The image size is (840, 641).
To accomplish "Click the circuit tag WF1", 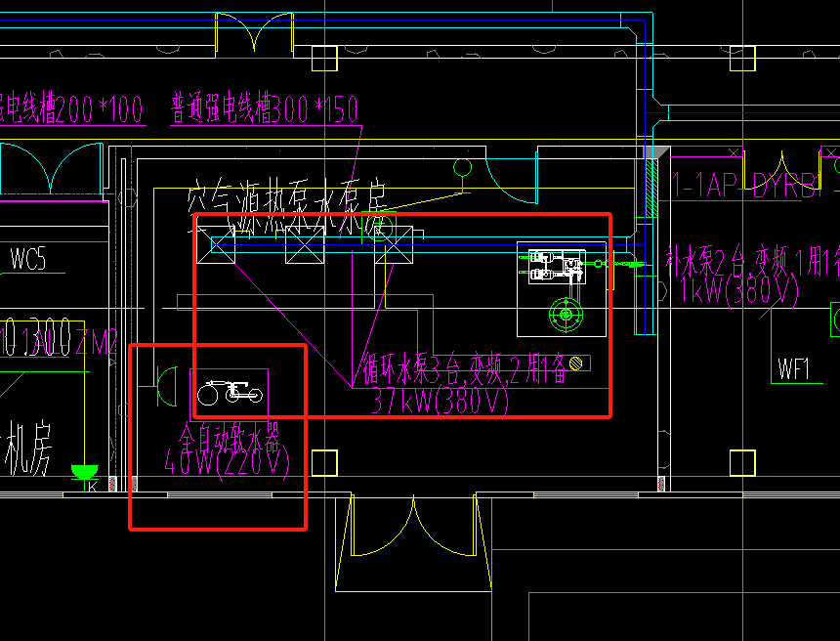I will click(794, 369).
